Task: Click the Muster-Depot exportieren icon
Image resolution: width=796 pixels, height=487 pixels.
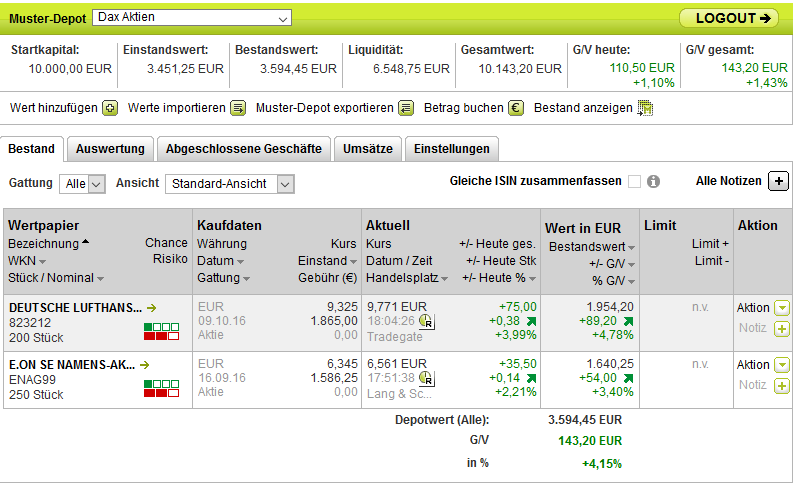Action: (x=405, y=108)
